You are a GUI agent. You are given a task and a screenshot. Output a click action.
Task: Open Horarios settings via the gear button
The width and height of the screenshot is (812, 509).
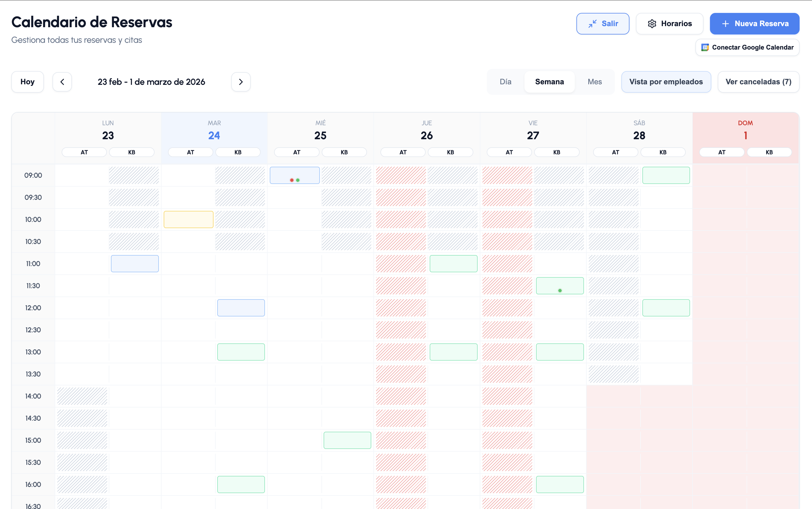click(x=669, y=24)
